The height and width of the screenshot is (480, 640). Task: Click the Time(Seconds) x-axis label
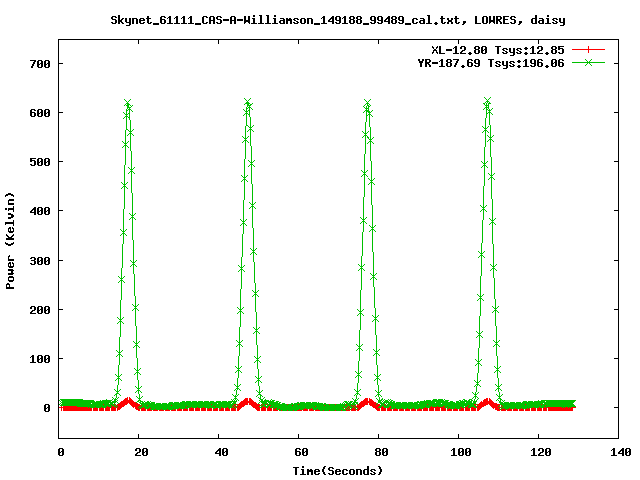point(338,471)
